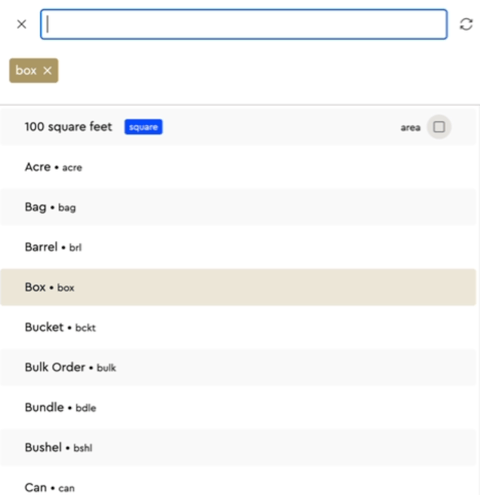Select the 100 square feet item
The image size is (480, 495).
(x=238, y=127)
